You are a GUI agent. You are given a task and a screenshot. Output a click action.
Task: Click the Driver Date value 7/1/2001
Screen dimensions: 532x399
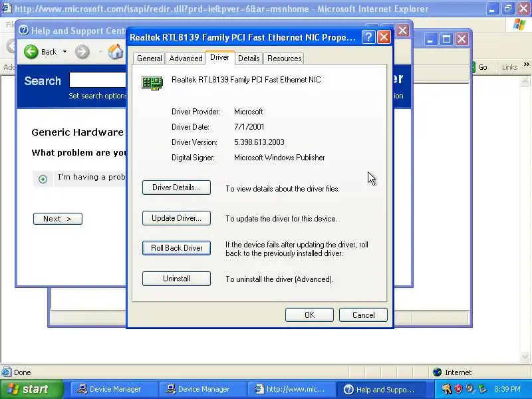(x=249, y=127)
